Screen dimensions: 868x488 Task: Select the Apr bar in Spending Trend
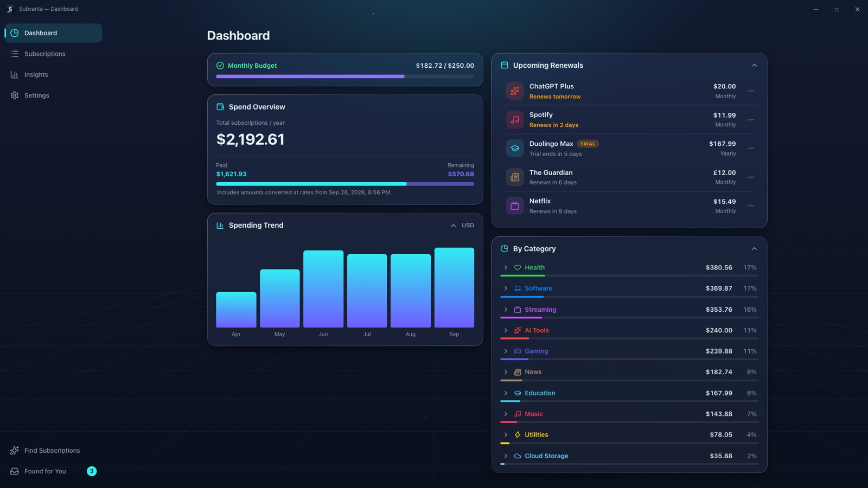click(236, 310)
